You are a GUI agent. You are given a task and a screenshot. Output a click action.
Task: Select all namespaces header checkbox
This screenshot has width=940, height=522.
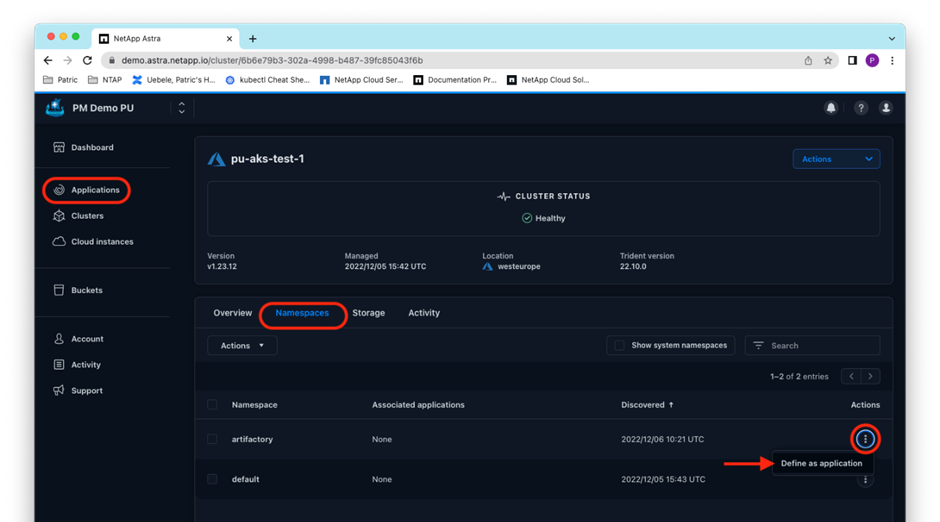(212, 405)
